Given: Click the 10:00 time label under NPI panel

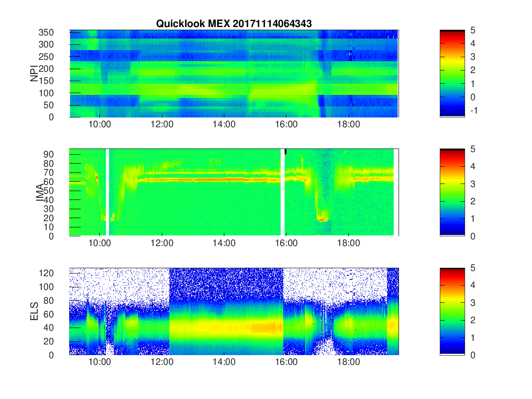Looking at the screenshot, I should pos(100,125).
